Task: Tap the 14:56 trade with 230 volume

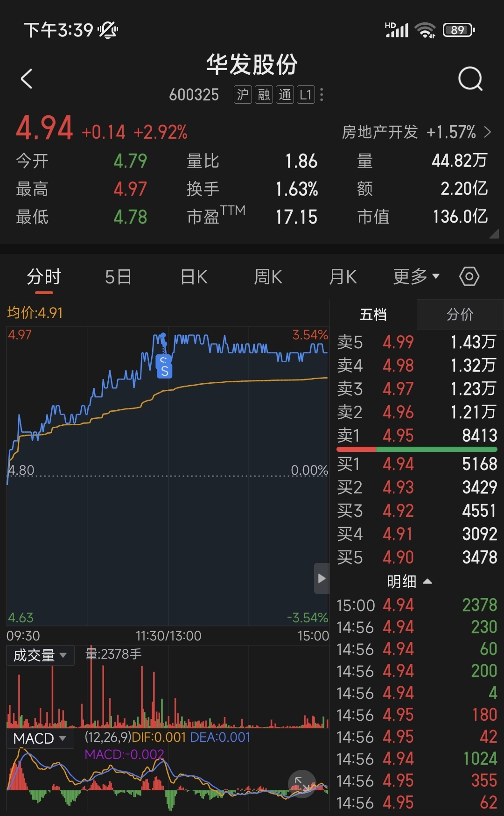Action: point(417,627)
